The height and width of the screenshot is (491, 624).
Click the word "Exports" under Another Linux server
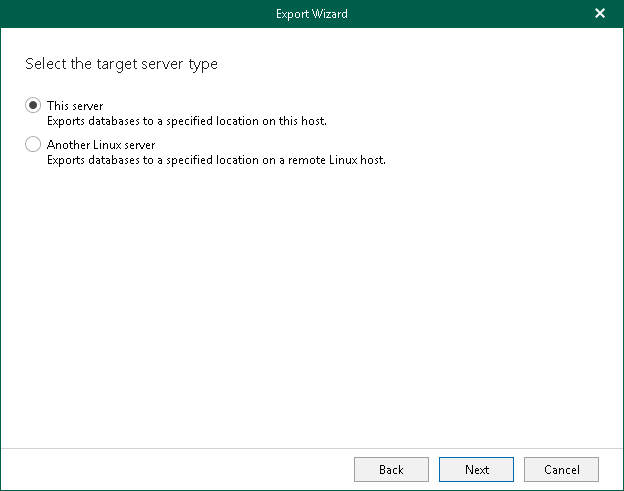[67, 160]
